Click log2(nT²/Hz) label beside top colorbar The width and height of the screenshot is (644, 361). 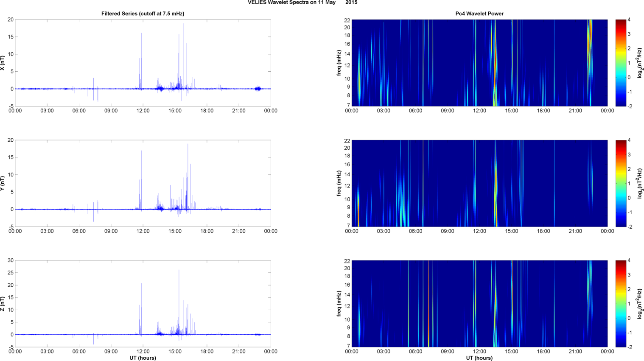pyautogui.click(x=640, y=63)
